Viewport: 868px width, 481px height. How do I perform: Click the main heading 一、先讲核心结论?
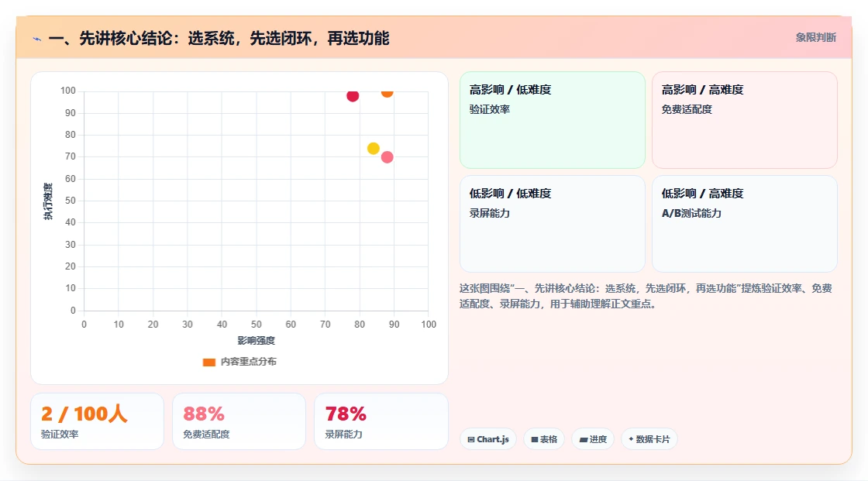(x=219, y=38)
